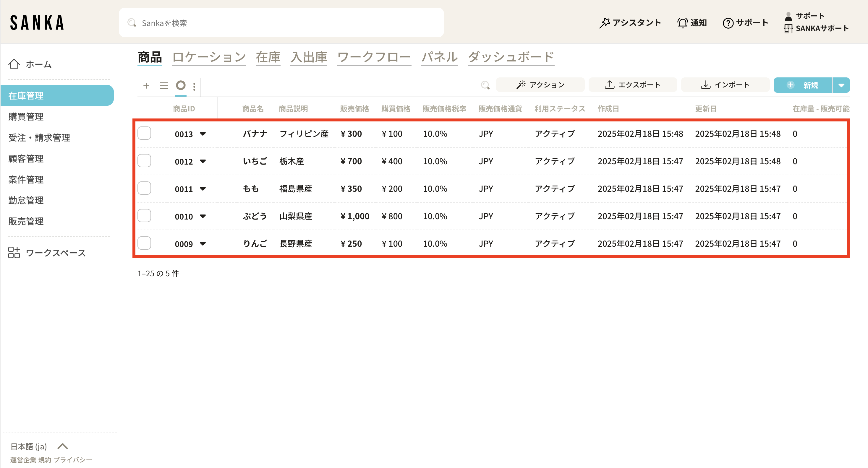Click the エクスポート button

[x=632, y=85]
